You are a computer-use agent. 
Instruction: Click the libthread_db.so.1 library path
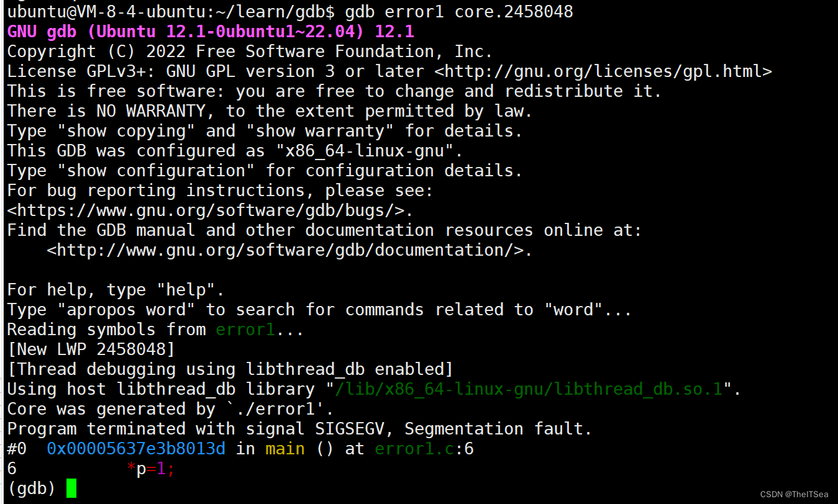(529, 389)
